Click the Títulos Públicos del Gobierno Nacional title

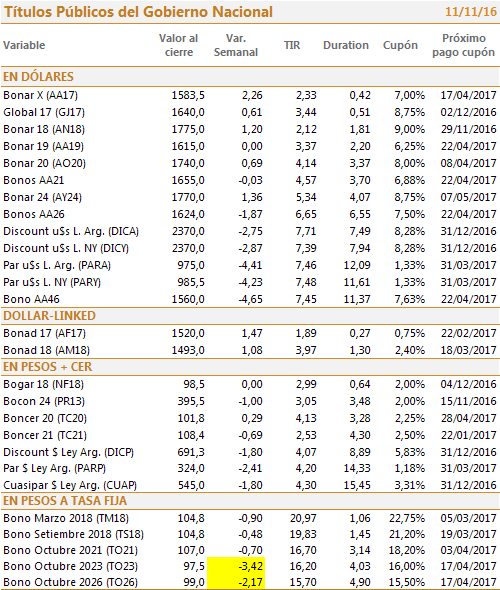pyautogui.click(x=138, y=12)
